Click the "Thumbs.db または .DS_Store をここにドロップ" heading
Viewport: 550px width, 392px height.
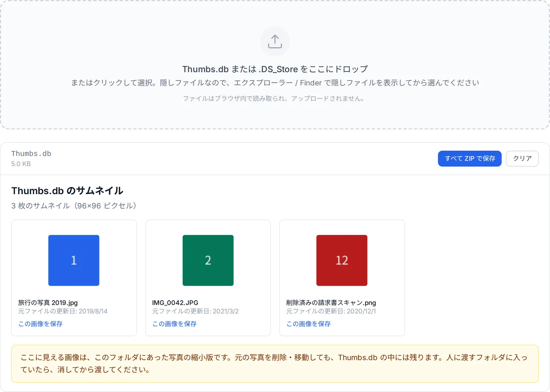(x=275, y=69)
